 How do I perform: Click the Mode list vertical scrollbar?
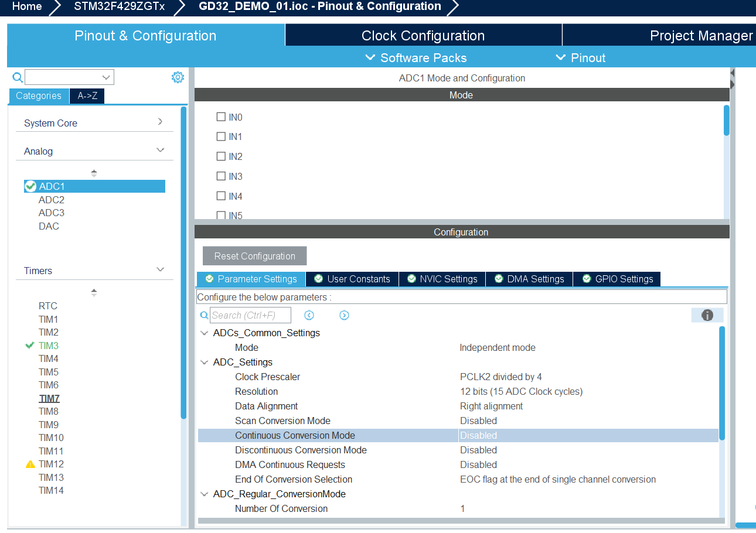tap(727, 120)
